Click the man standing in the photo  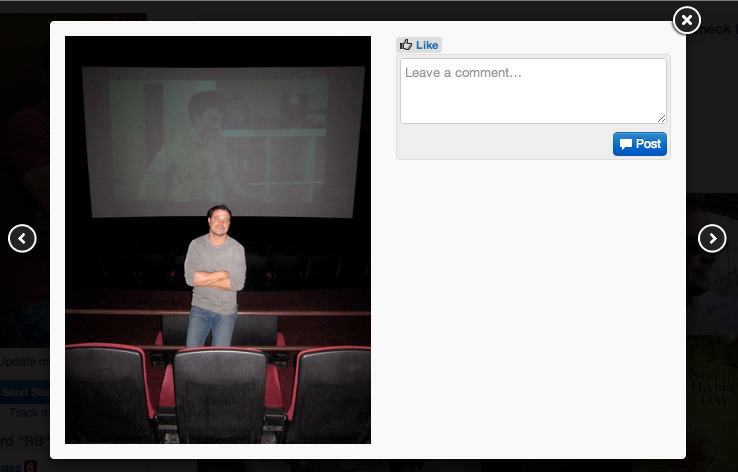pos(213,270)
